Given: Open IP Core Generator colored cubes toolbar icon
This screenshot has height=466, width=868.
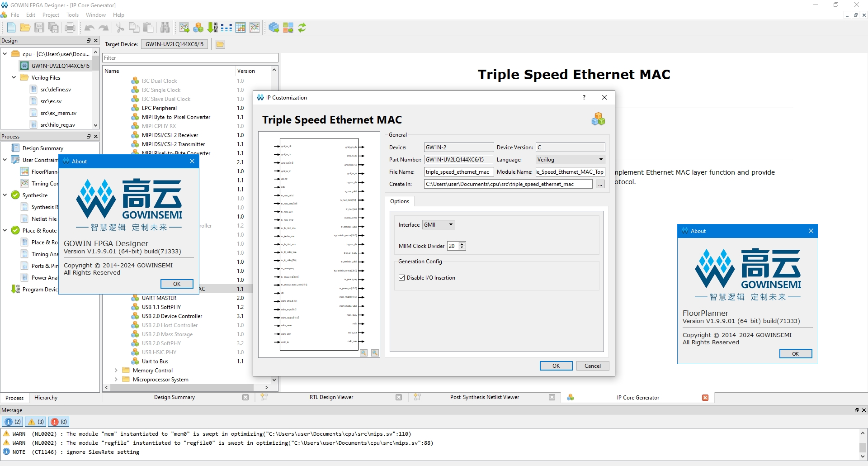Looking at the screenshot, I should click(x=198, y=28).
